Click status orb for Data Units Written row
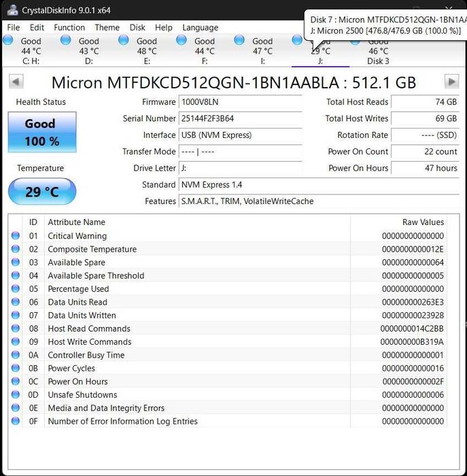 16,315
